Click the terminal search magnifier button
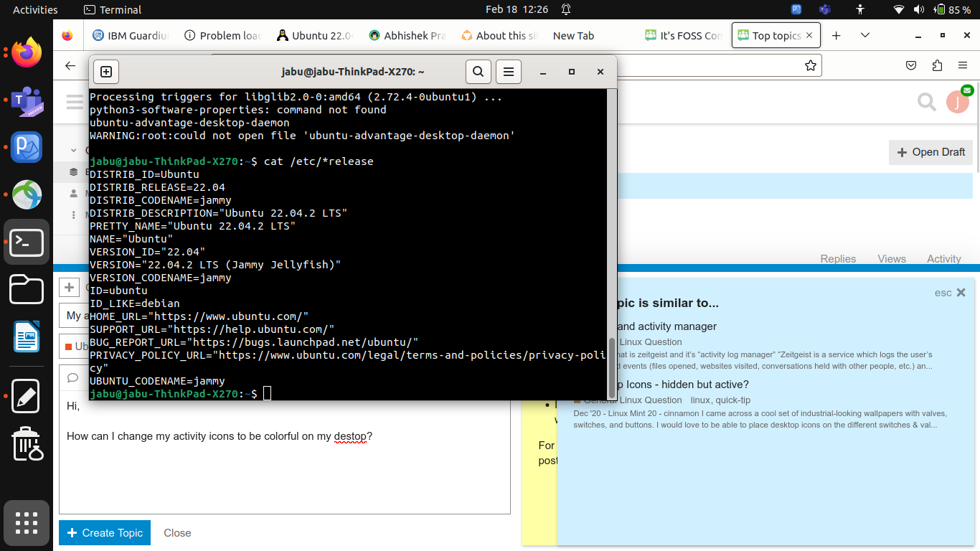The height and width of the screenshot is (551, 980). click(x=478, y=72)
